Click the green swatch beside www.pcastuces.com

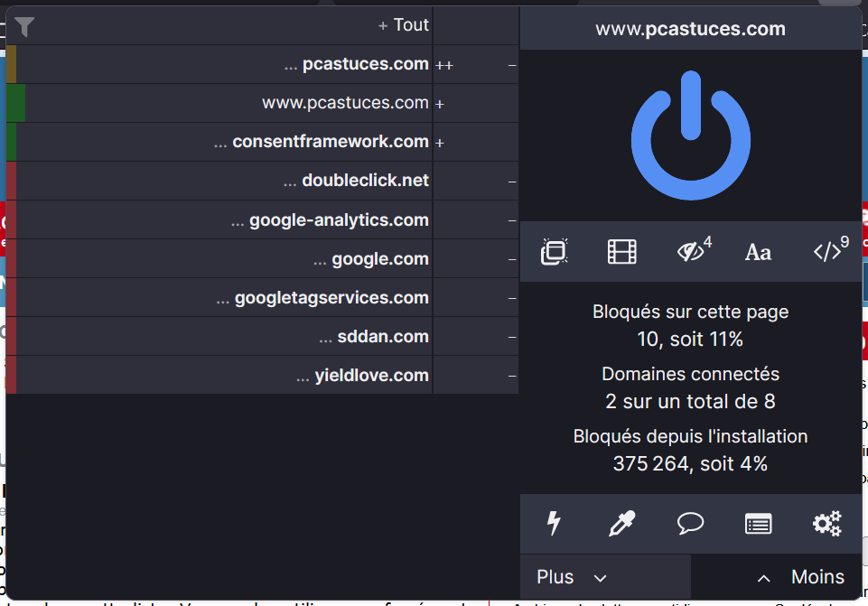pyautogui.click(x=15, y=103)
